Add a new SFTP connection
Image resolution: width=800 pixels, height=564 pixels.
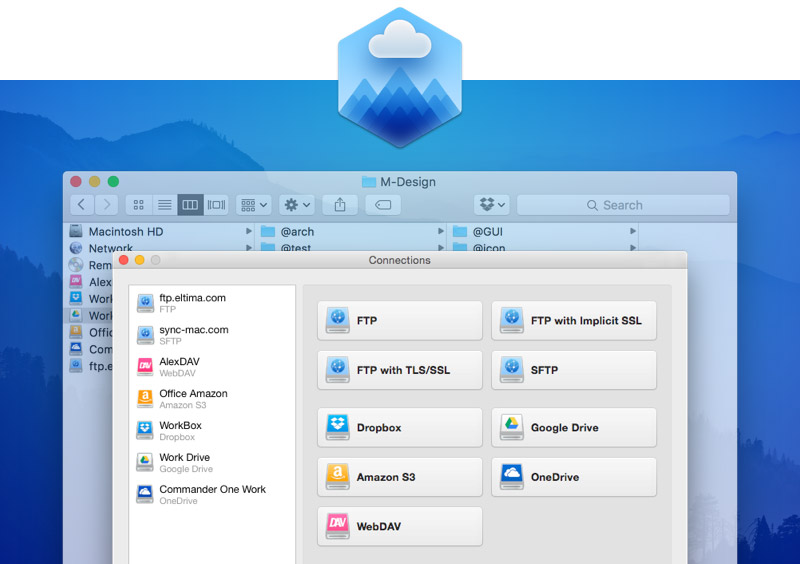click(x=573, y=370)
